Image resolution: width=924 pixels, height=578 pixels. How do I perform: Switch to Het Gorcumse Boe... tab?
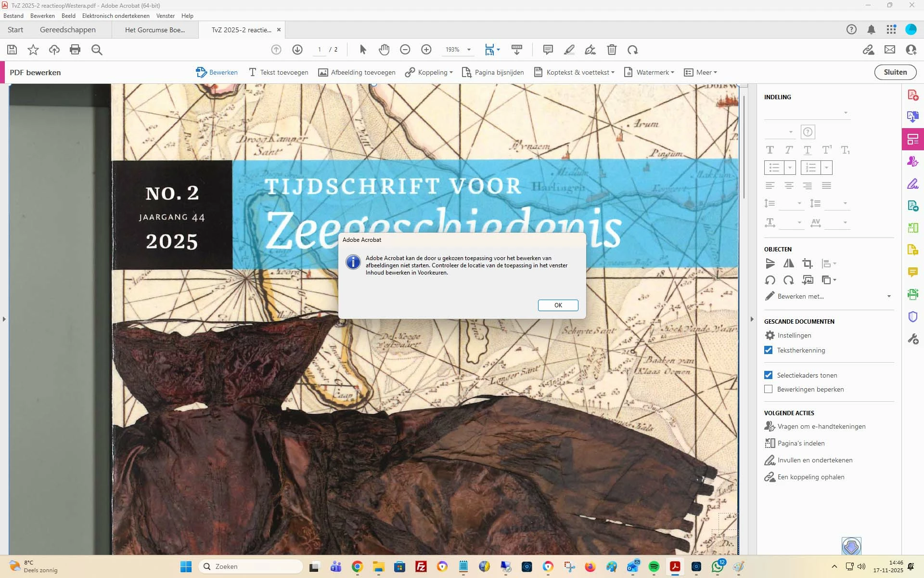click(154, 30)
